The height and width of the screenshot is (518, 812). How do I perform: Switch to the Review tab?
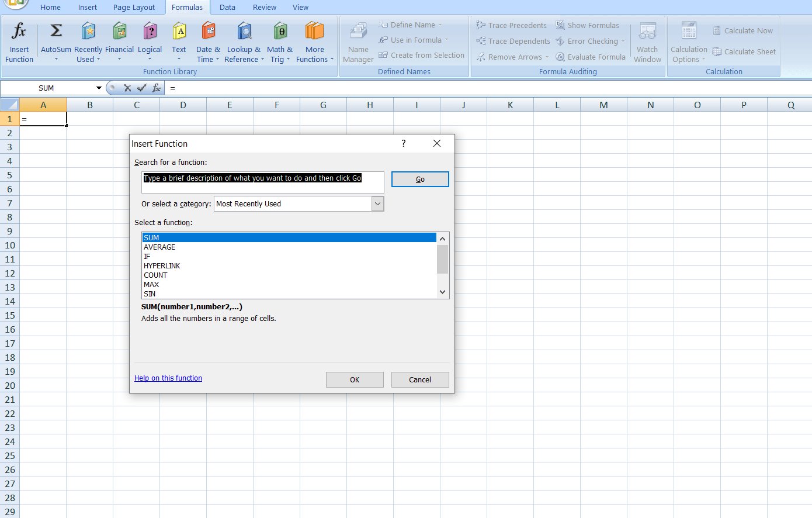[265, 7]
